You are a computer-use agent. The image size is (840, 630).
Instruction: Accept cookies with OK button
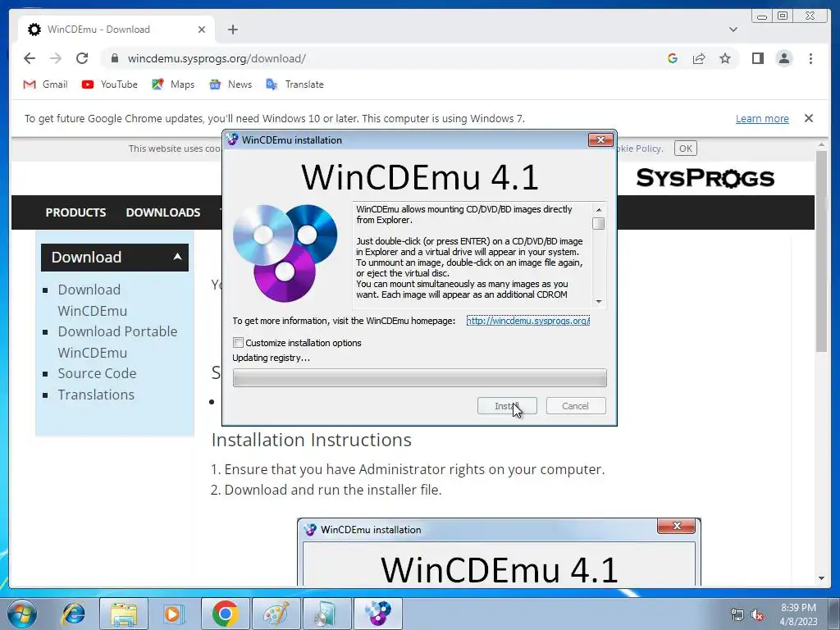686,148
